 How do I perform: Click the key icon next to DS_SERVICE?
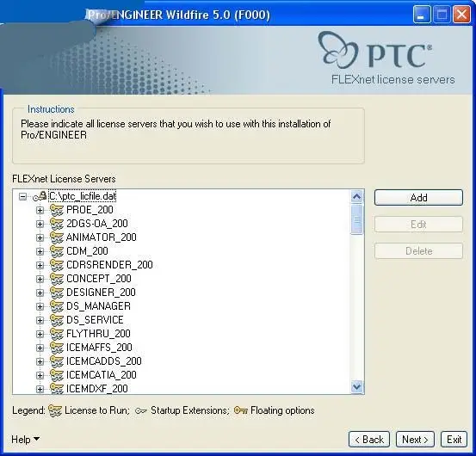57,320
